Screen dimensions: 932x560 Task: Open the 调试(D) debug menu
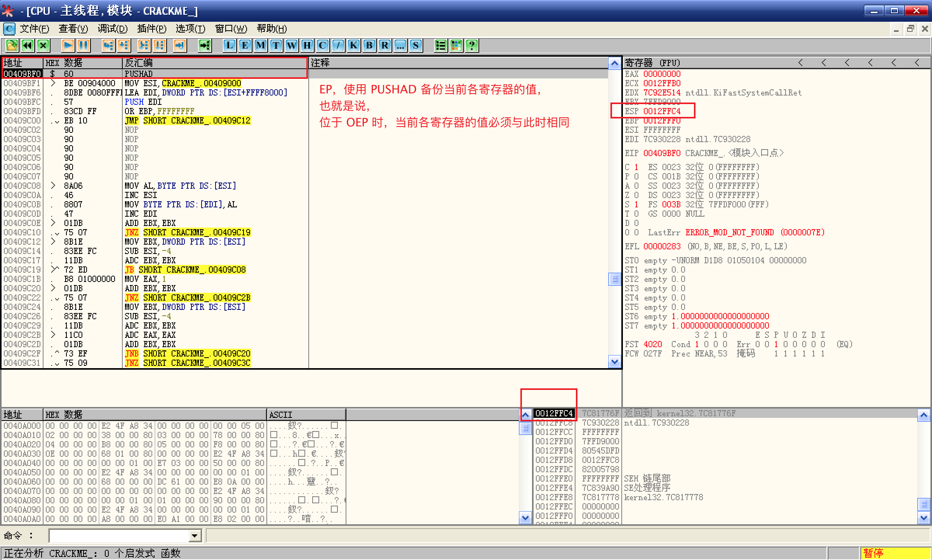(112, 29)
